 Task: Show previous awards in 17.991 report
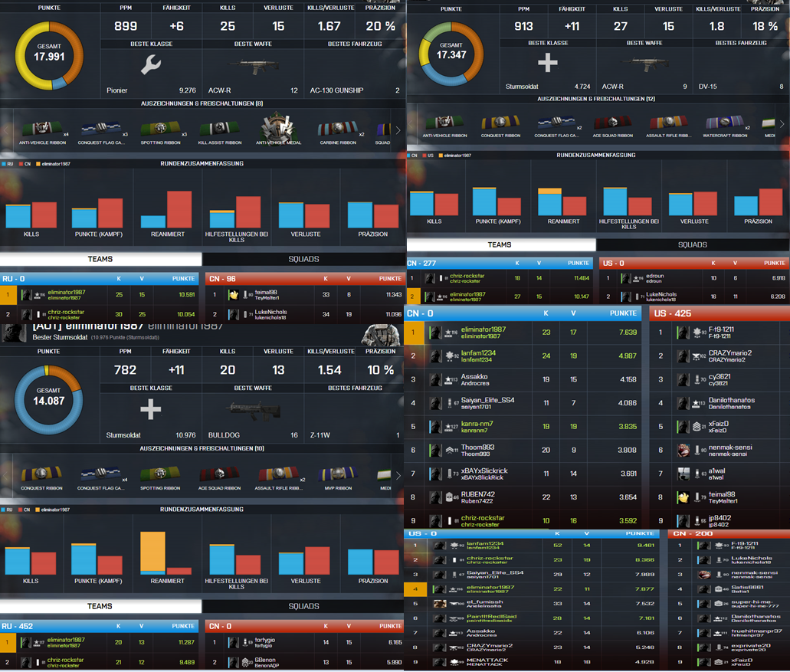pyautogui.click(x=6, y=130)
